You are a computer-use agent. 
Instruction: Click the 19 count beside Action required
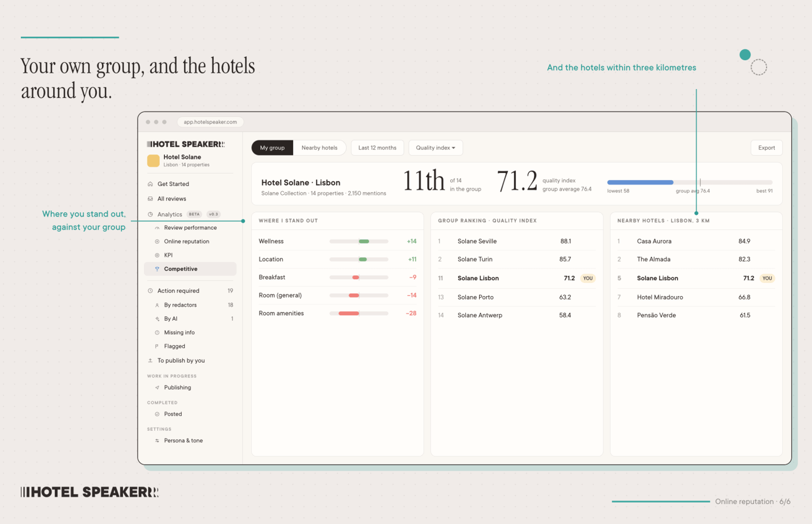[x=230, y=291]
